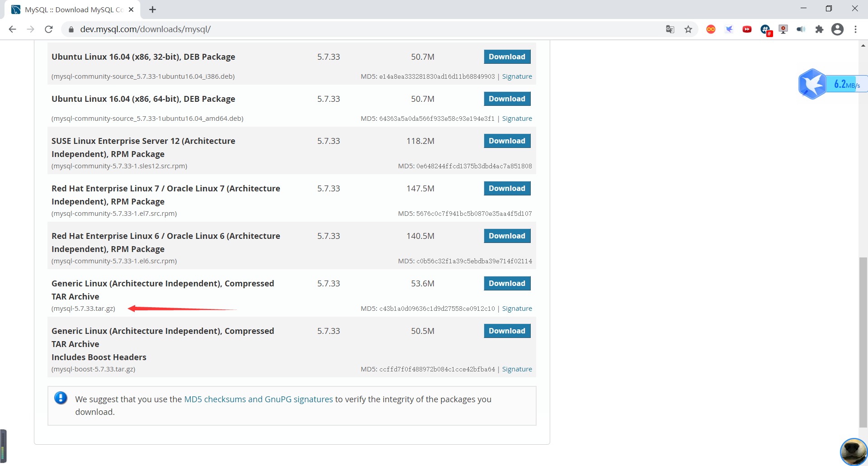868x466 pixels.
Task: Go forward to next page
Action: (x=30, y=29)
